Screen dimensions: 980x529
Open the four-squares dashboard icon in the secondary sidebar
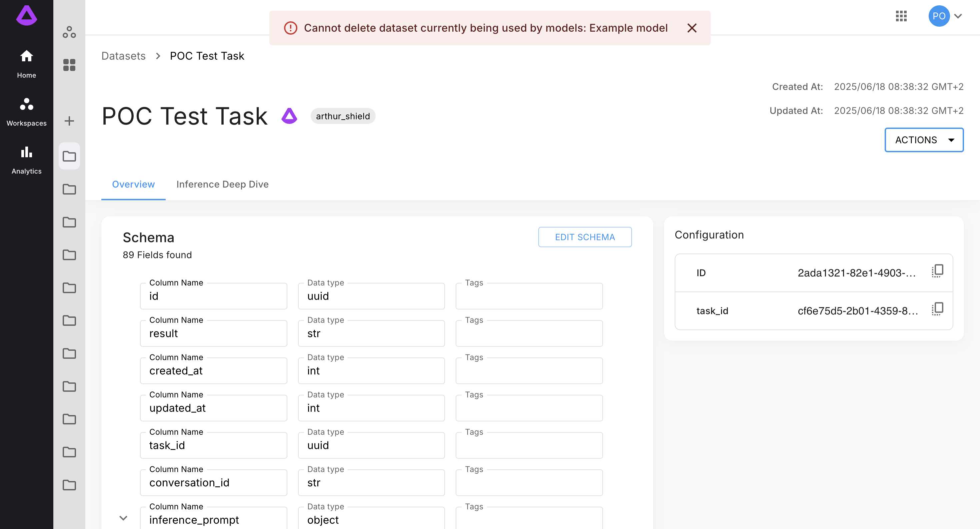pyautogui.click(x=69, y=65)
